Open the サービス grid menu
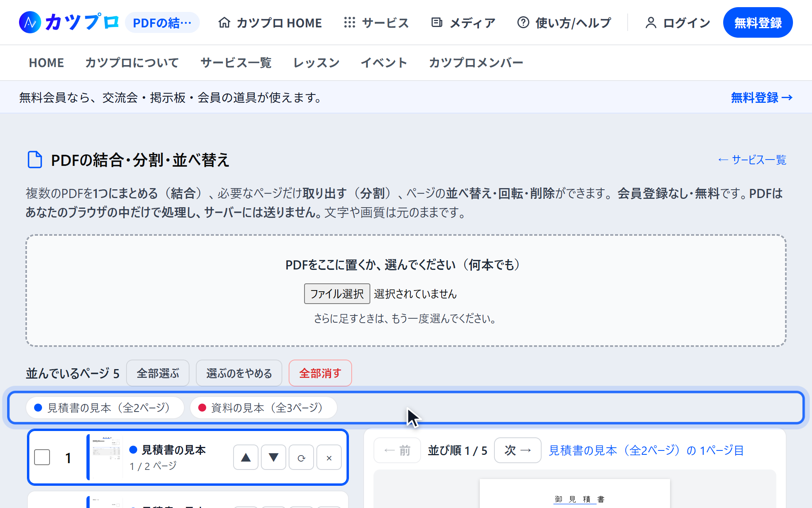 pyautogui.click(x=376, y=23)
